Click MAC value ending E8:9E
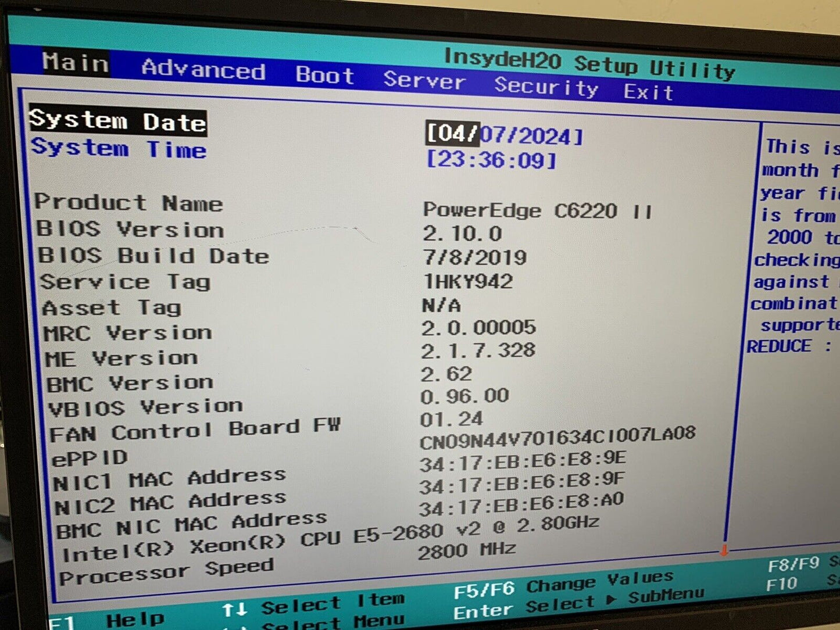Image resolution: width=840 pixels, height=630 pixels. pyautogui.click(x=523, y=461)
